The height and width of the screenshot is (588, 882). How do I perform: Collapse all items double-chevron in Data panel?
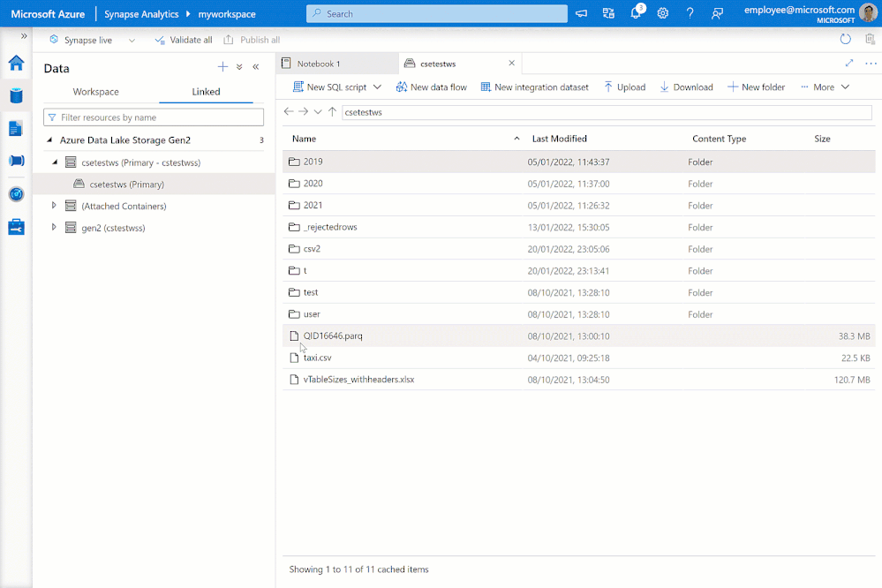(239, 67)
